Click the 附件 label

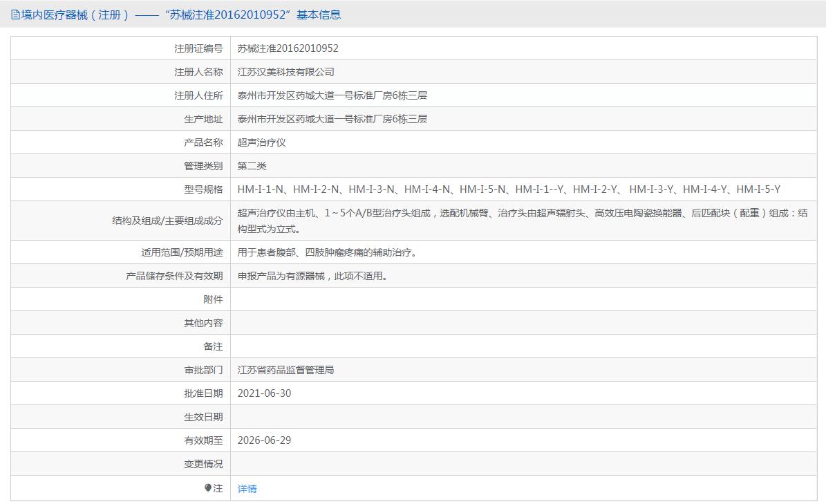click(x=214, y=299)
